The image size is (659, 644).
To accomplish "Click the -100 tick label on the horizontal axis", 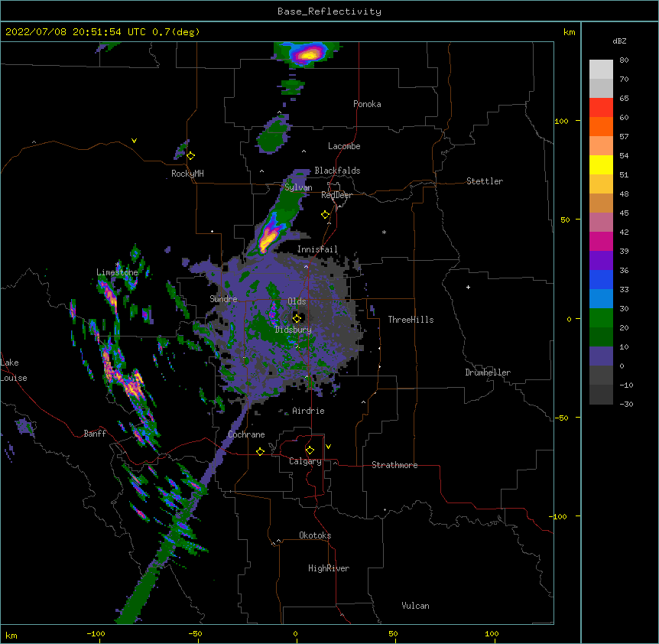I will (96, 633).
